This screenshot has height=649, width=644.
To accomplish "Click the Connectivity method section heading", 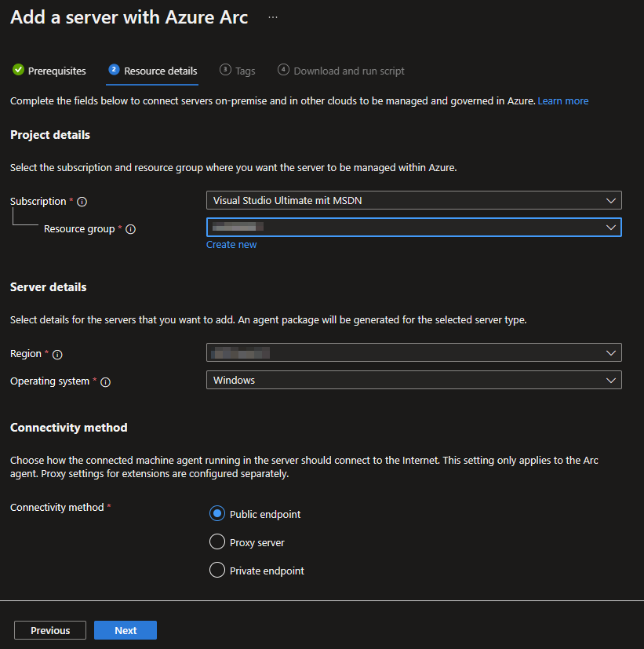I will coord(69,428).
